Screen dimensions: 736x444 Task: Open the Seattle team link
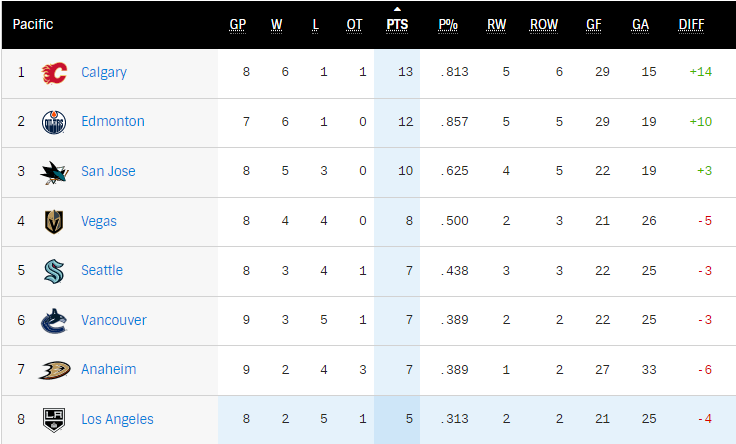[102, 270]
